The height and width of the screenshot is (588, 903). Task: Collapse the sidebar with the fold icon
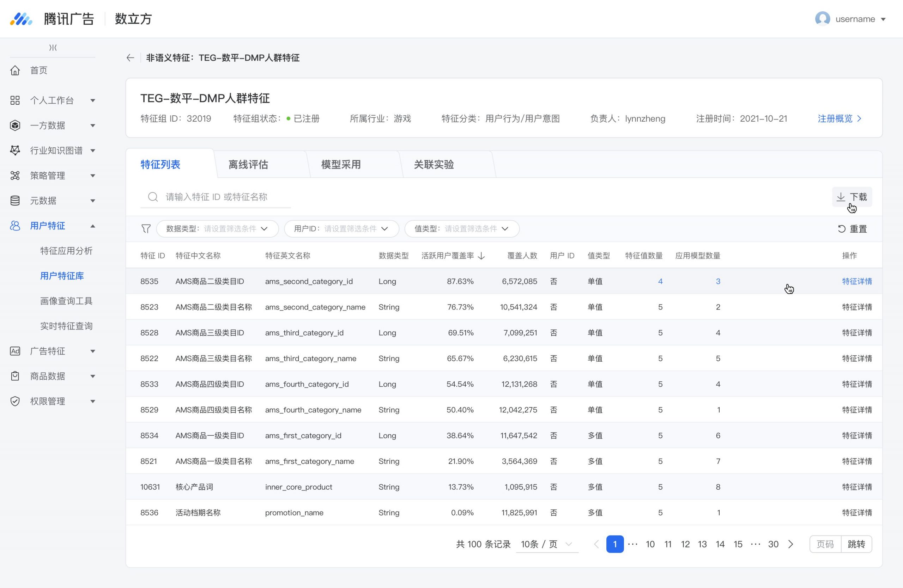tap(53, 48)
